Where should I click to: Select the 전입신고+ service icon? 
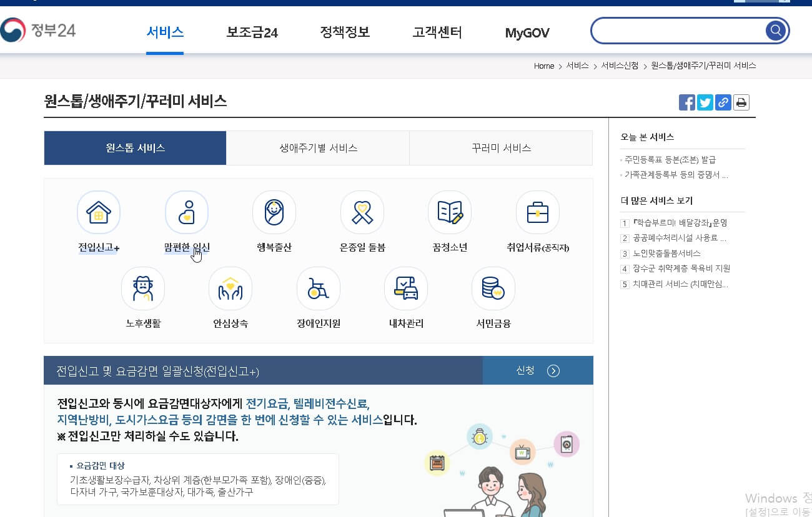(98, 212)
